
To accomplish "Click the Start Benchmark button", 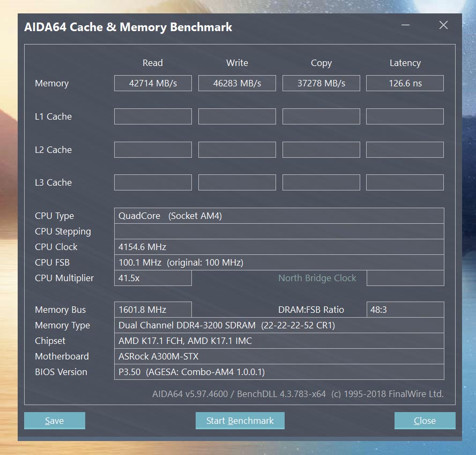I will point(240,421).
